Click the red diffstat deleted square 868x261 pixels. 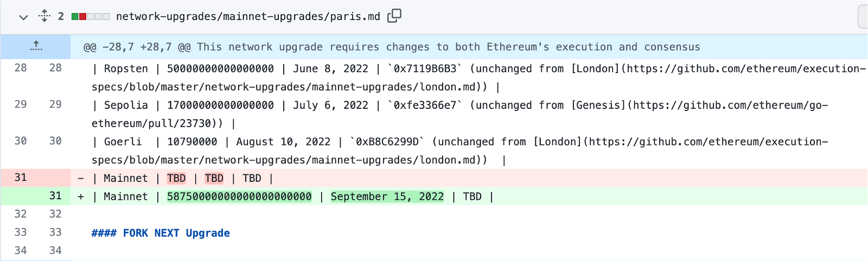point(82,17)
